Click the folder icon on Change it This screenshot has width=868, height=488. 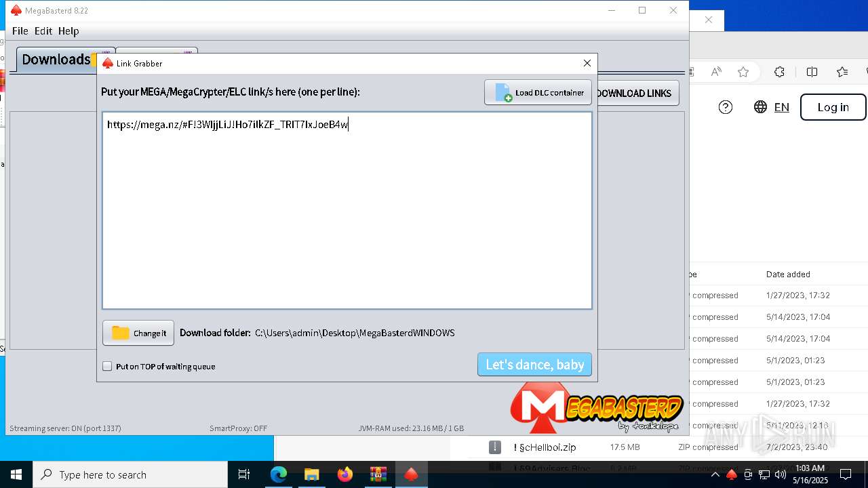120,333
